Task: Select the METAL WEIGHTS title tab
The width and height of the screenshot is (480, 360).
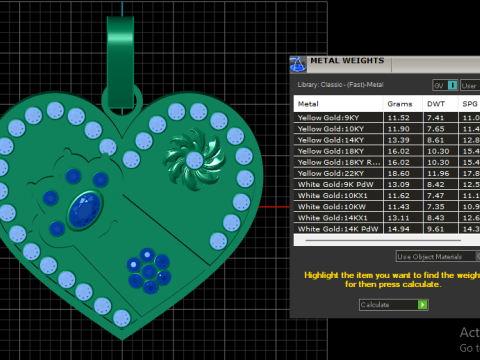Action: [x=347, y=61]
